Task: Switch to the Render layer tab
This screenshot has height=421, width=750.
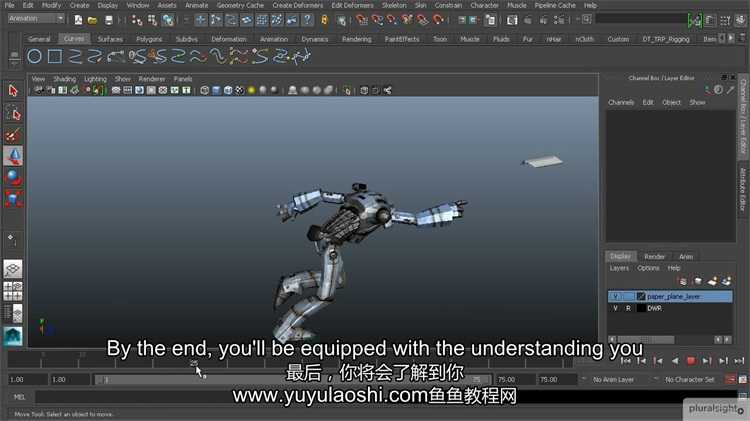Action: (654, 256)
